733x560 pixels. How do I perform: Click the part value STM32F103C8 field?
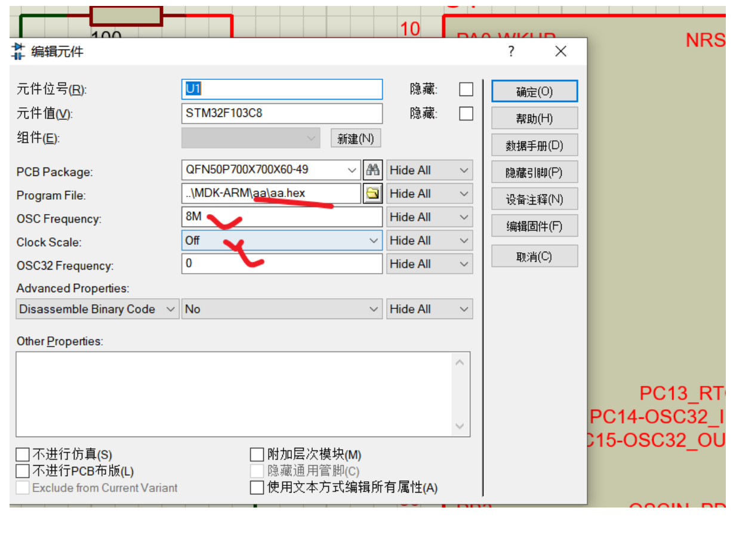point(282,113)
